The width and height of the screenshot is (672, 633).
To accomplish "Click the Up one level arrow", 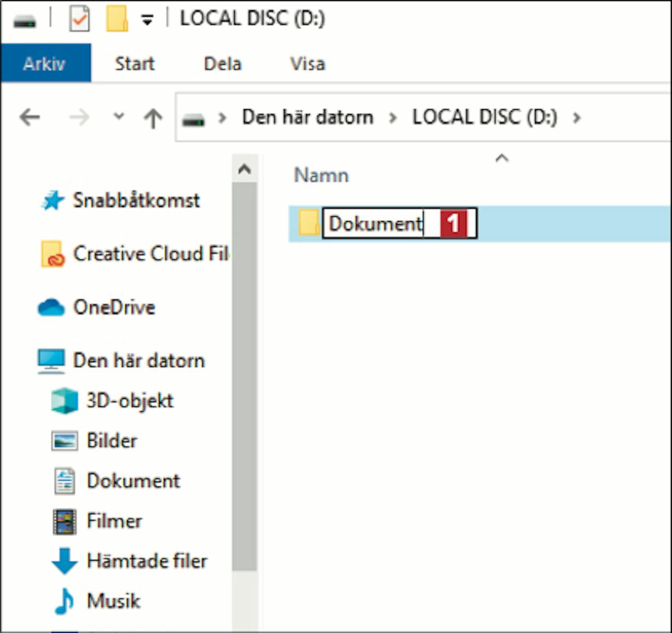I will point(153,118).
